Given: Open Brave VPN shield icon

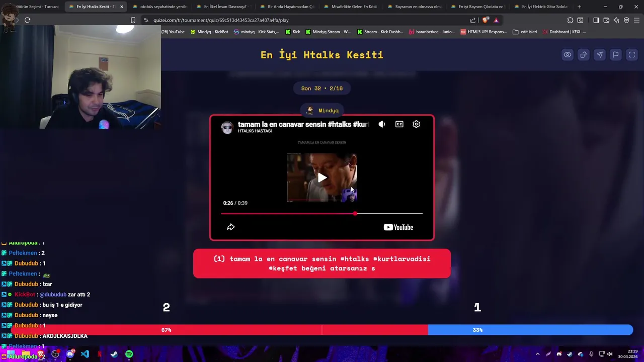Looking at the screenshot, I should pos(626,20).
